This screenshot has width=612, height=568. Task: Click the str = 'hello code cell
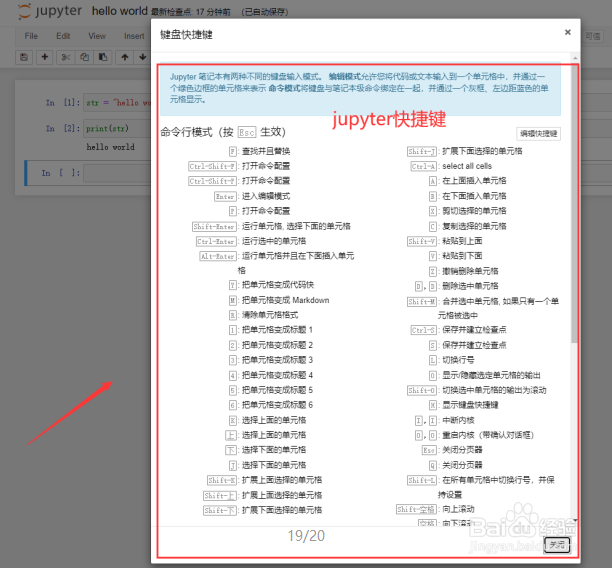point(117,103)
